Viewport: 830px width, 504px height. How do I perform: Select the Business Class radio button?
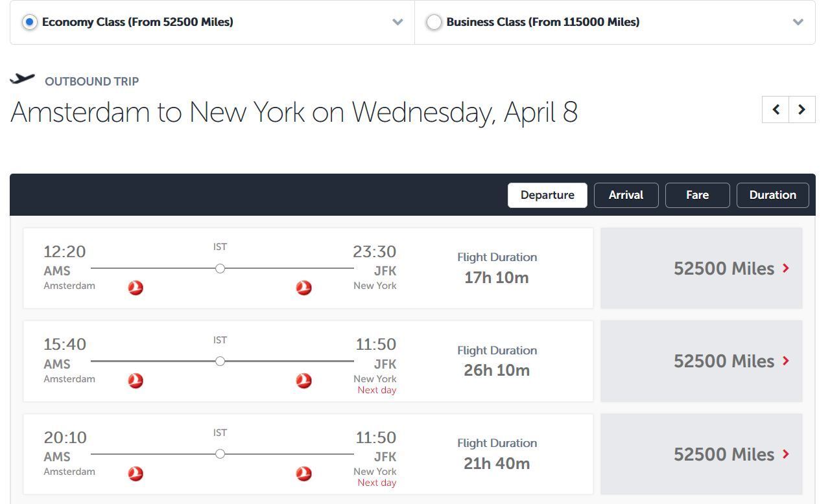pos(434,22)
